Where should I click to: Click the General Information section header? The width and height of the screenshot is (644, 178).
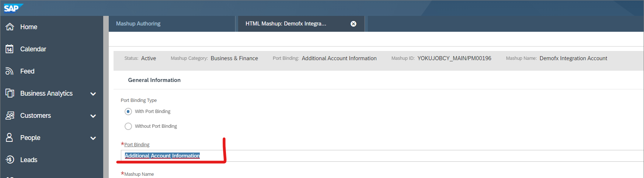[x=154, y=80]
